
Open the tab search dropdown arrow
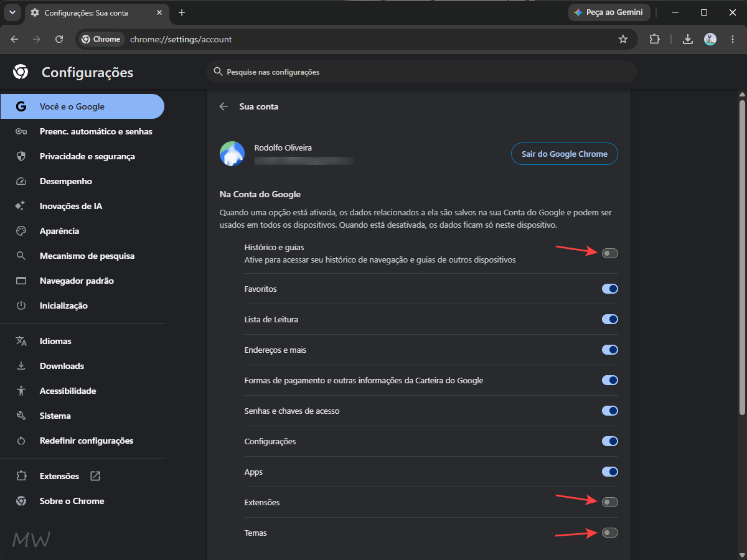[12, 12]
